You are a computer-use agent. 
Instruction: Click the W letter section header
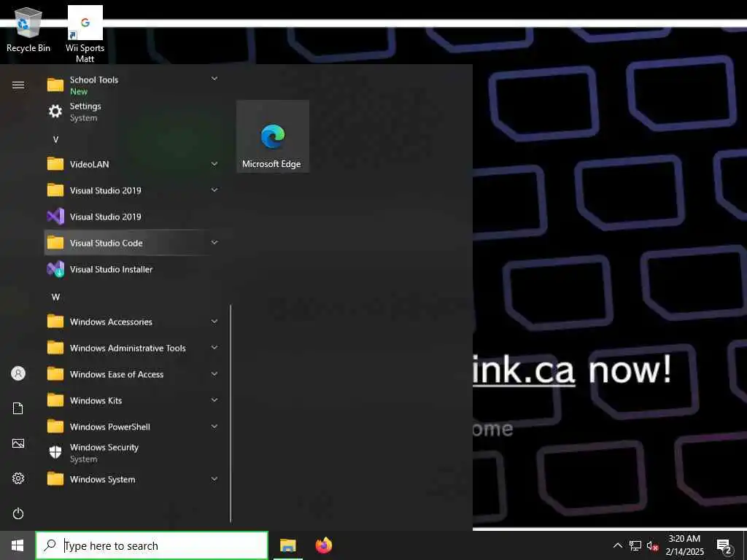point(55,297)
